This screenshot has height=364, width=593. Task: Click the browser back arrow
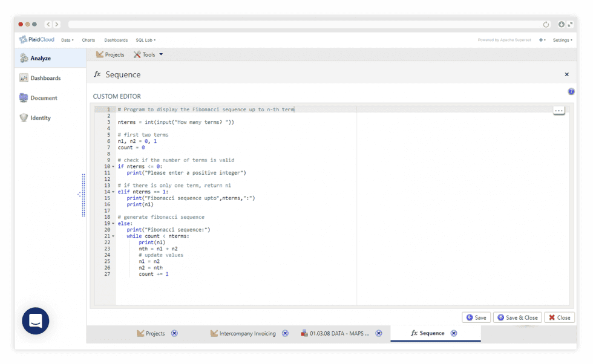coord(48,24)
